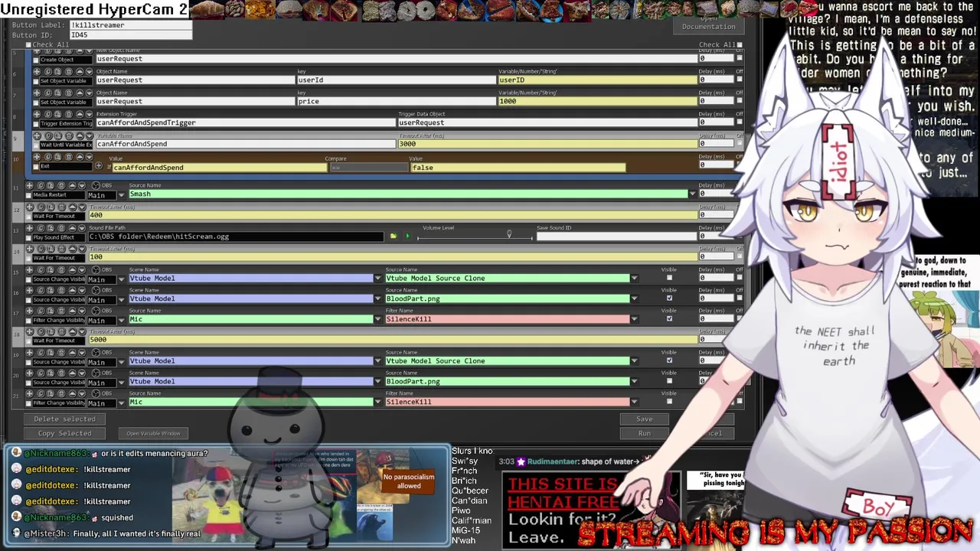Add action icon on Create Object row
Screen dimensions: 980x551
37,51
